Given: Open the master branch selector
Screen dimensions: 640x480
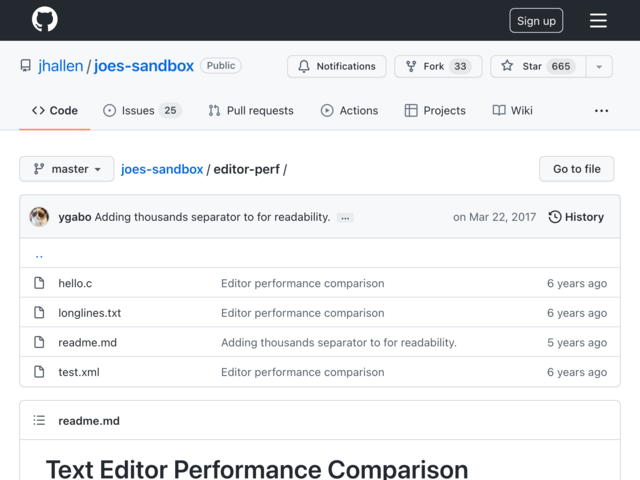Looking at the screenshot, I should (67, 169).
